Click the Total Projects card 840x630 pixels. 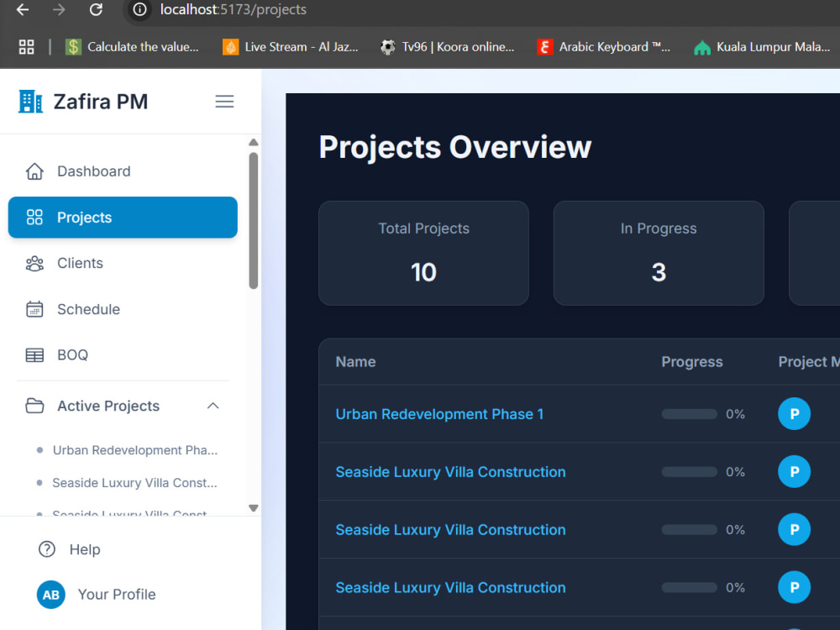tap(423, 254)
